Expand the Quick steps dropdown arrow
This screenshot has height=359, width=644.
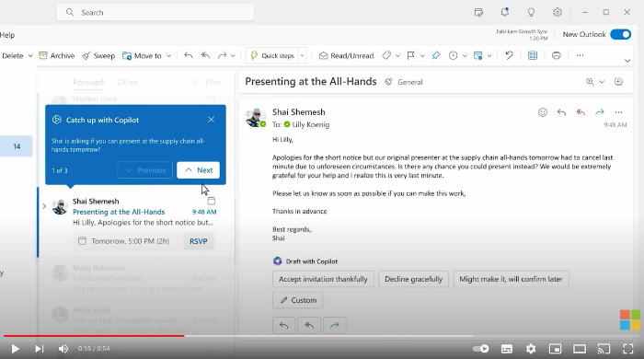point(303,55)
